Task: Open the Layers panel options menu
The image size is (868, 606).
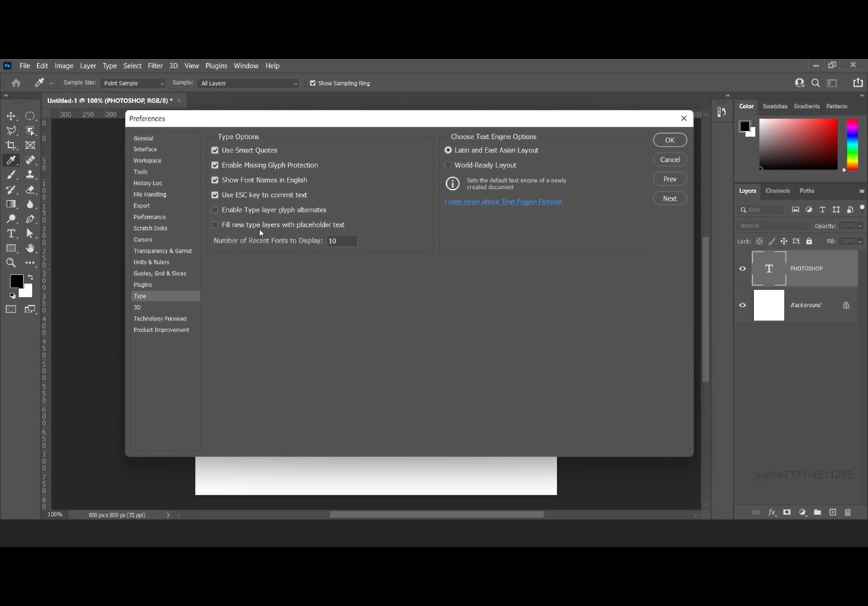Action: 861,191
